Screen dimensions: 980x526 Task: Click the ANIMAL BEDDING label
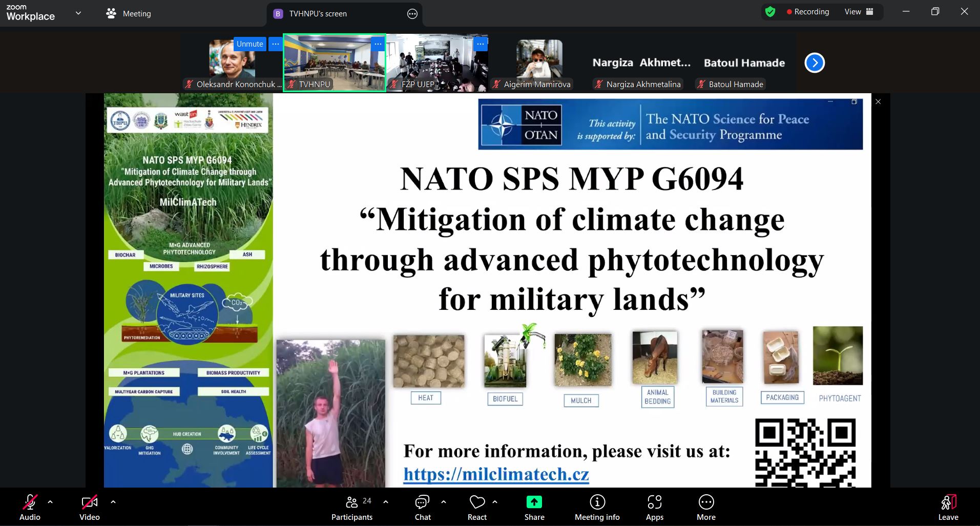[x=658, y=397]
